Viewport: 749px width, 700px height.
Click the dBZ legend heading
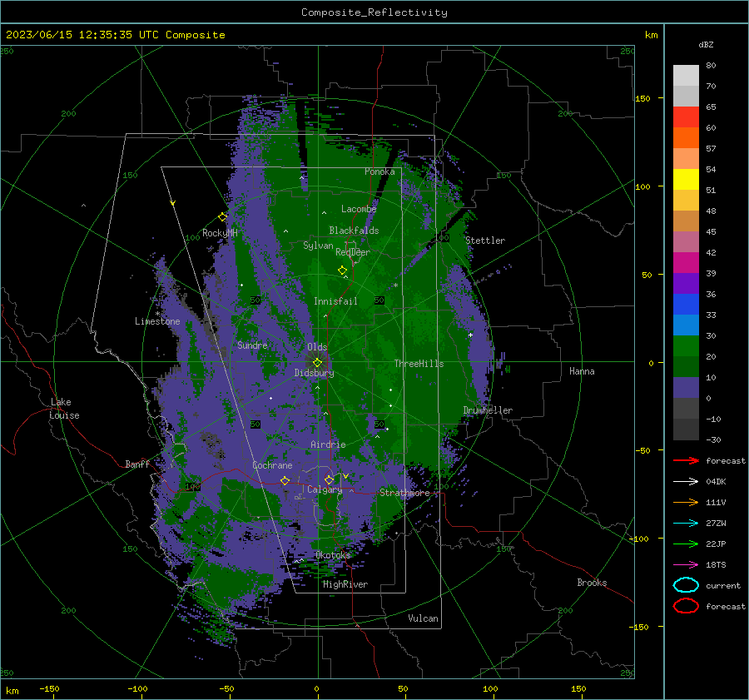pos(706,44)
